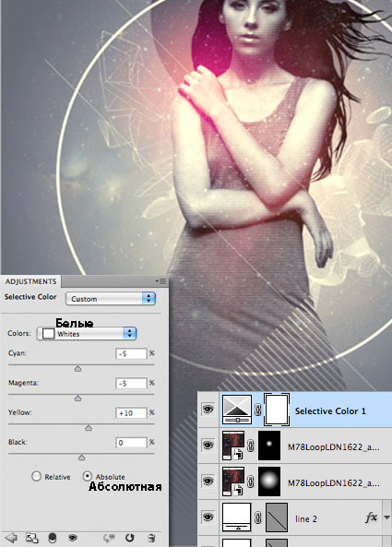Click the line 2 layer name
Viewport: 392px width, 547px height.
pyautogui.click(x=306, y=518)
